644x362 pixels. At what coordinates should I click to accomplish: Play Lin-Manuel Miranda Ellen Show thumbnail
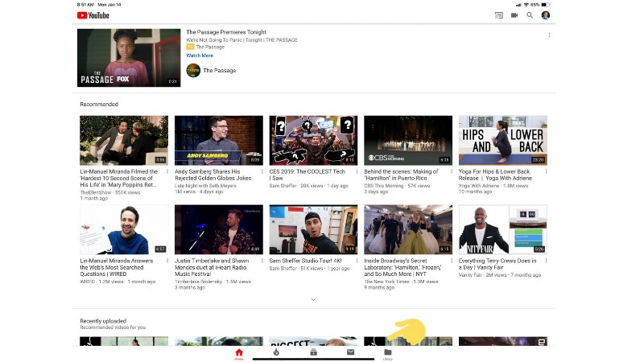(x=124, y=140)
